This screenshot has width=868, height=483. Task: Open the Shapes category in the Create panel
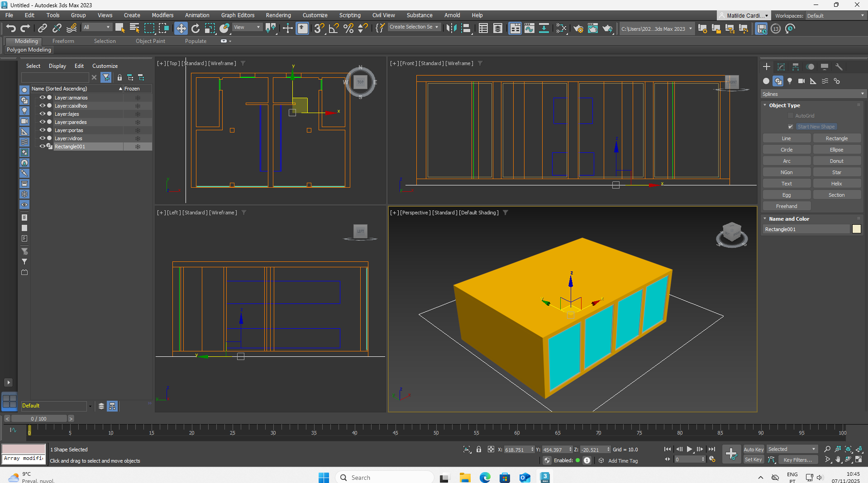(x=778, y=81)
